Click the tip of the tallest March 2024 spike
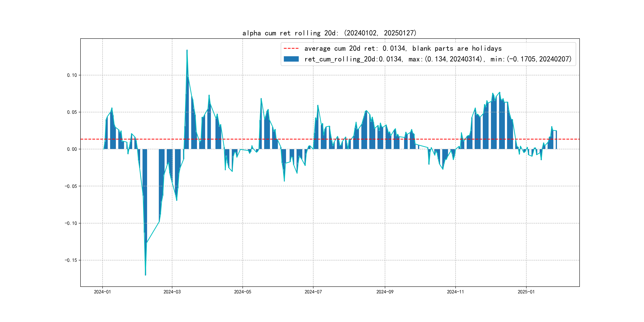 pyautogui.click(x=187, y=50)
